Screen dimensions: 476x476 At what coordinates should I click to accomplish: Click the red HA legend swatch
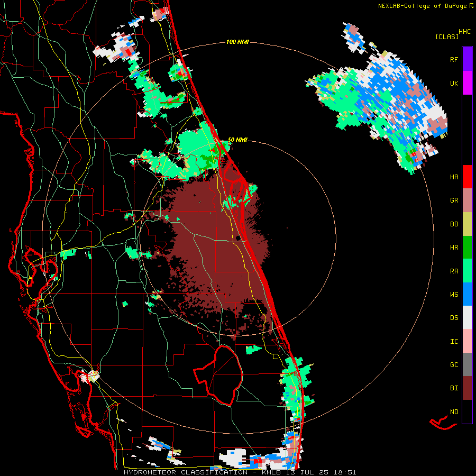(x=467, y=177)
